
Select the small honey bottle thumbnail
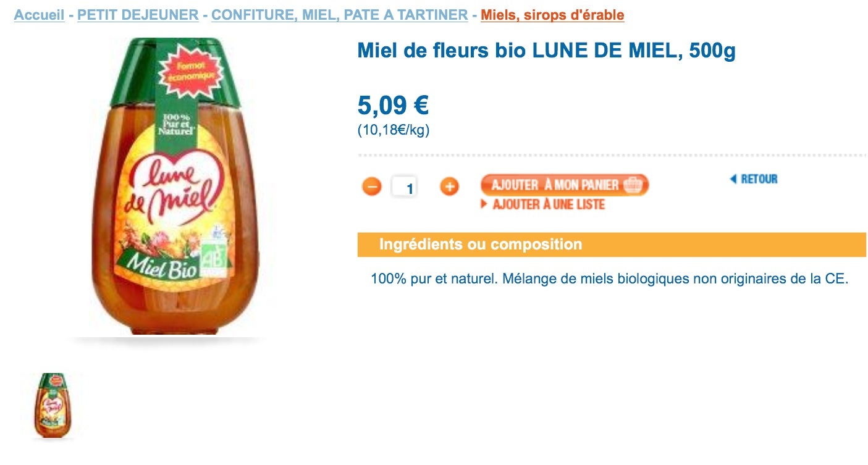(x=53, y=406)
